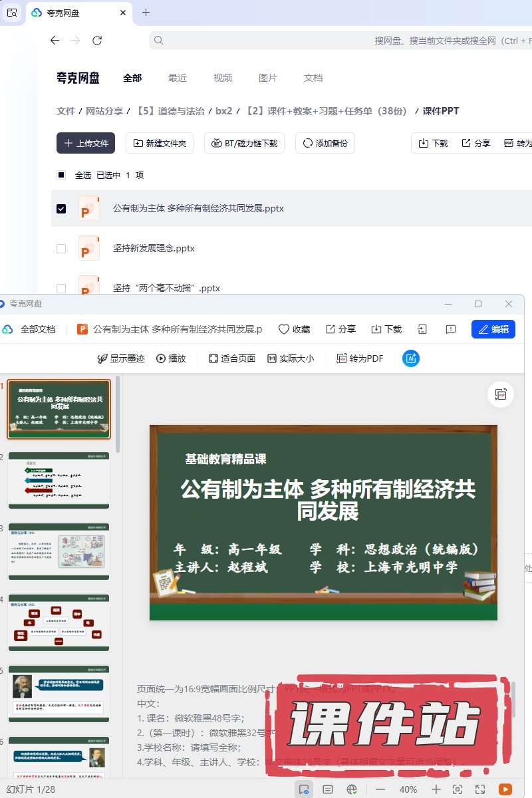The height and width of the screenshot is (798, 532).
Task: Enter fullscreen using the expand icon
Action: coord(480,789)
